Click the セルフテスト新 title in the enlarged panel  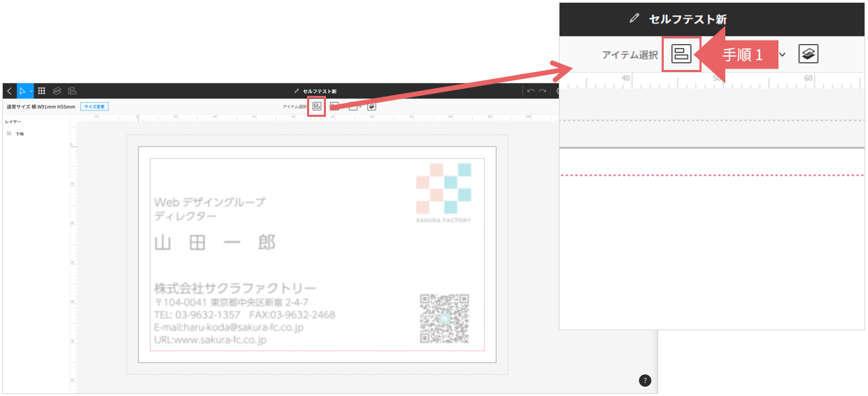tap(688, 19)
